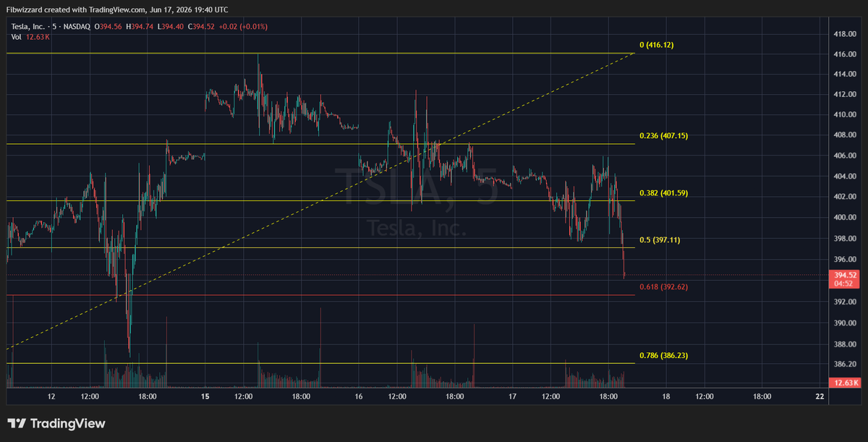The image size is (868, 442).
Task: Click the date label '22' on time axis
Action: (820, 396)
